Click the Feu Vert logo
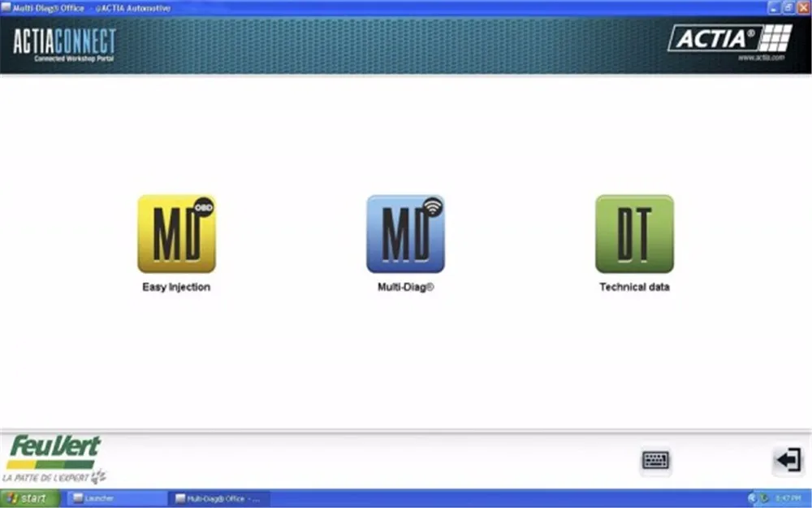The width and height of the screenshot is (812, 508). (x=54, y=458)
